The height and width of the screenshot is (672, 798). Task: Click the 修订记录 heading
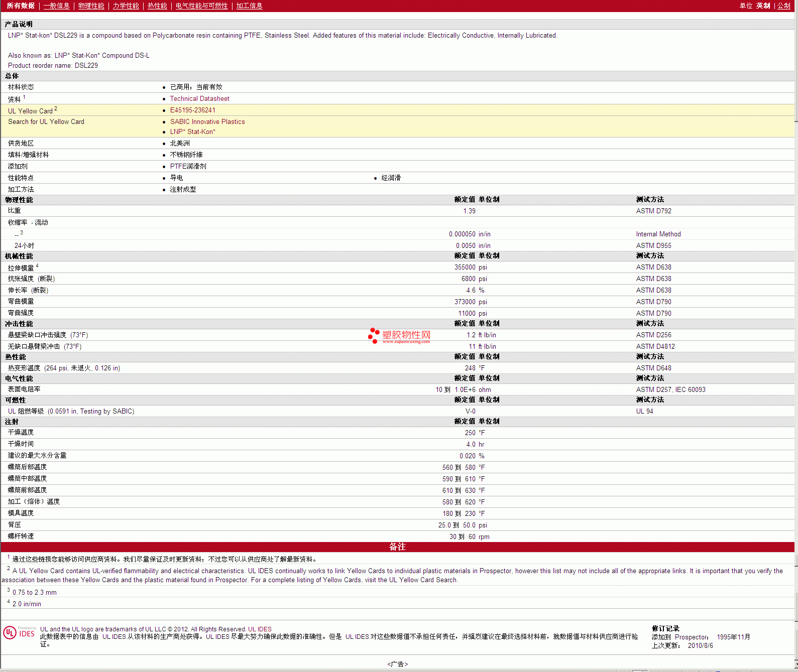pyautogui.click(x=665, y=629)
